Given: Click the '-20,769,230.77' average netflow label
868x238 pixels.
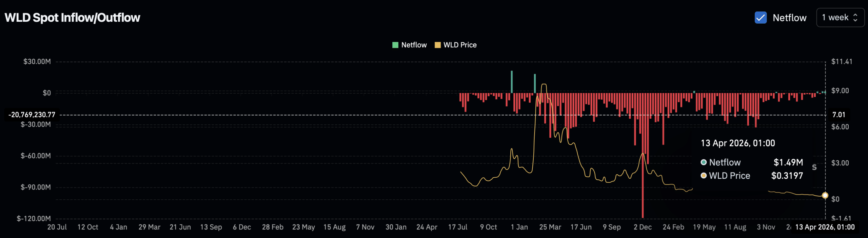Looking at the screenshot, I should (32, 115).
